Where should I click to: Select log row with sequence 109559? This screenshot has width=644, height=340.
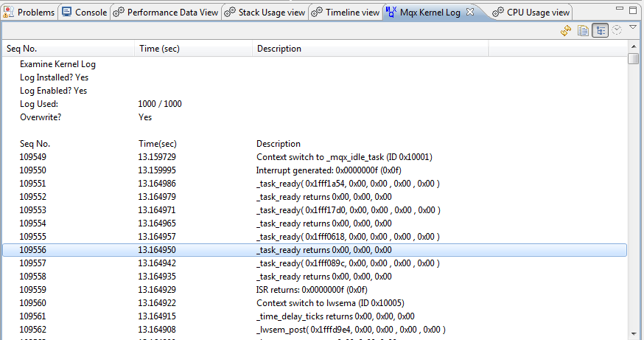[221, 290]
